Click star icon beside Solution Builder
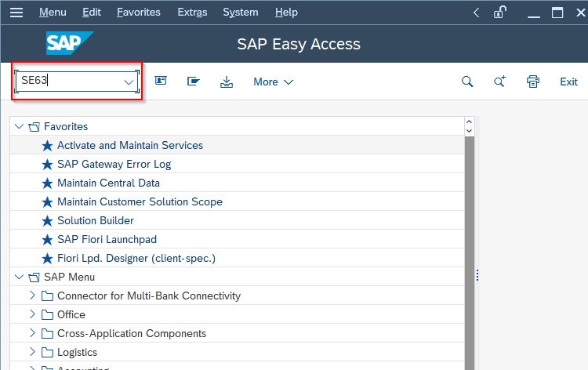The height and width of the screenshot is (370, 588). [47, 221]
